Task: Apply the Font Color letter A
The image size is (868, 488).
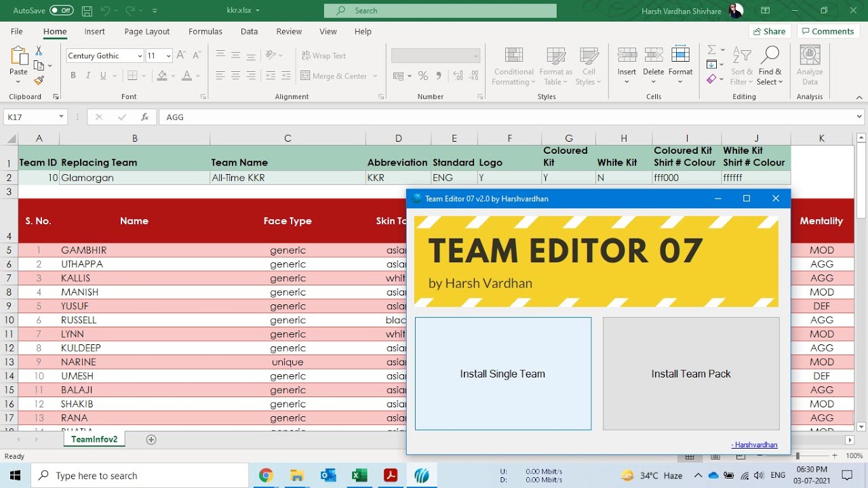Action: pyautogui.click(x=186, y=76)
